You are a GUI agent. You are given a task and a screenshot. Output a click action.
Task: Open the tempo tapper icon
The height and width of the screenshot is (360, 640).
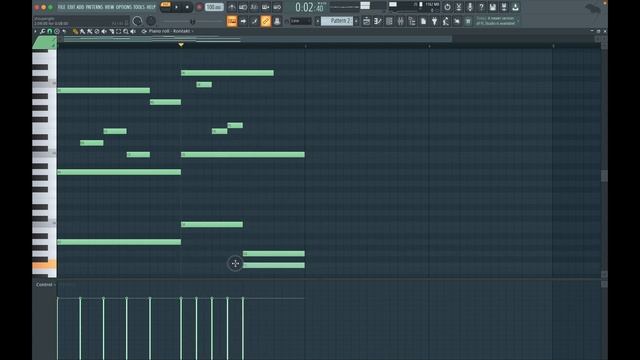click(x=446, y=21)
